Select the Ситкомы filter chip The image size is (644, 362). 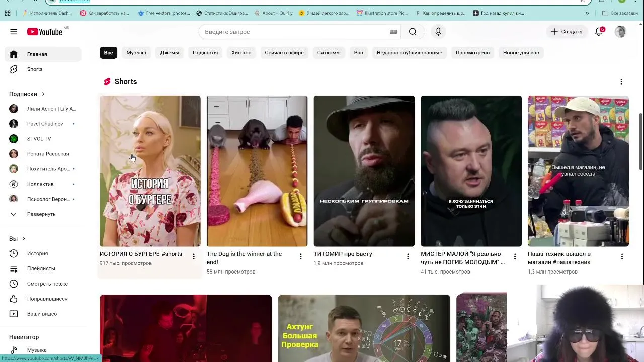pos(329,53)
